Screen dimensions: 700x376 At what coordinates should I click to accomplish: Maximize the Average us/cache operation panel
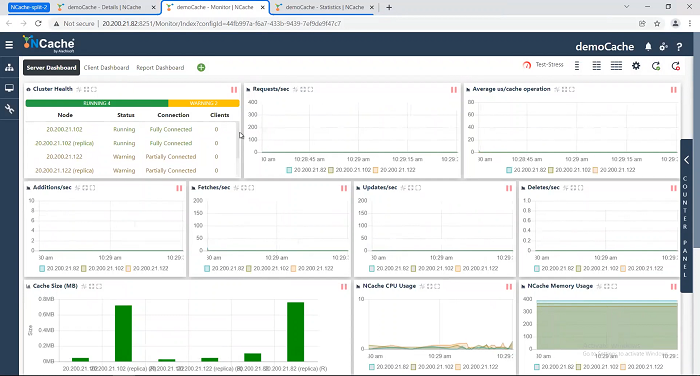click(572, 89)
